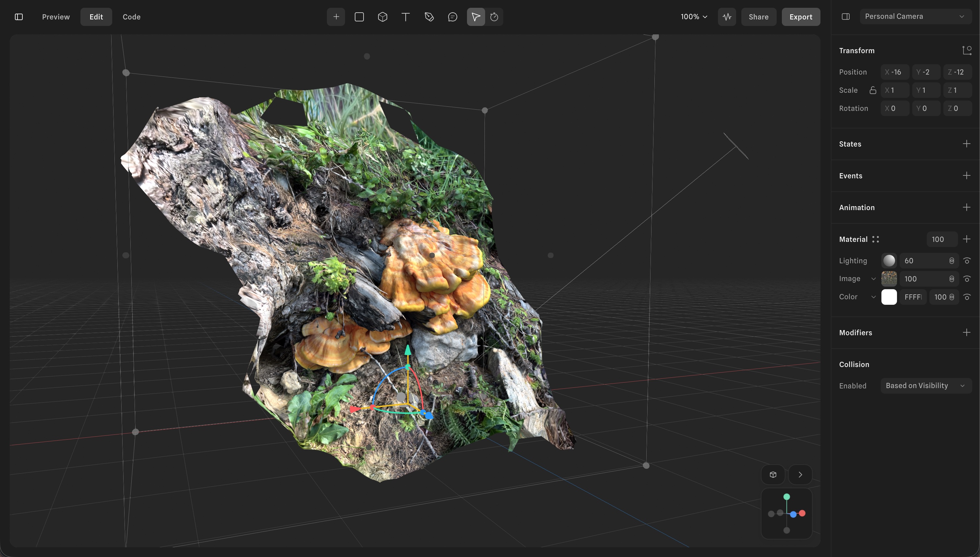Add a new Animation with plus icon
The image size is (980, 557).
point(967,207)
